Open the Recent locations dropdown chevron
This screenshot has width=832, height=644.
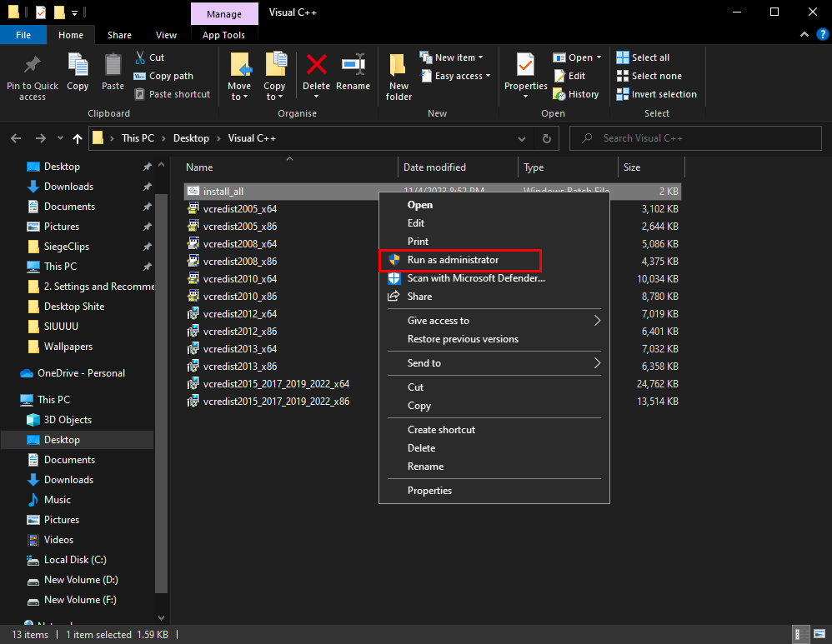click(x=61, y=138)
